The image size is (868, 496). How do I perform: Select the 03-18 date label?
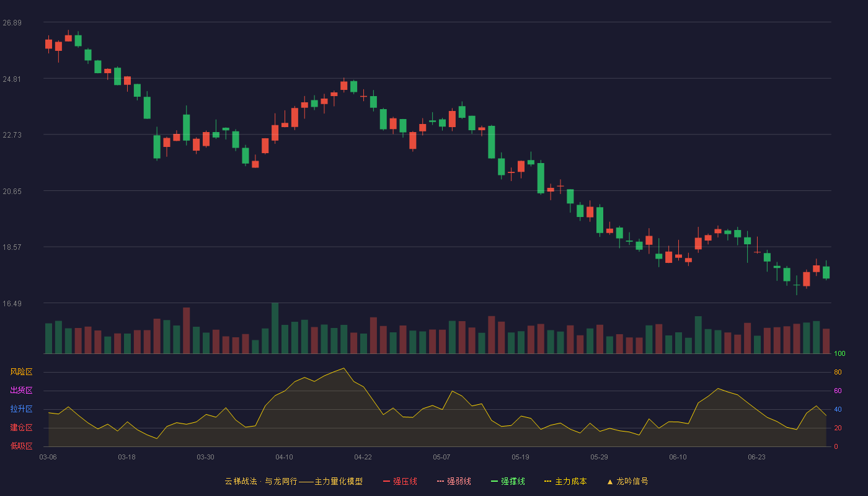coord(126,457)
